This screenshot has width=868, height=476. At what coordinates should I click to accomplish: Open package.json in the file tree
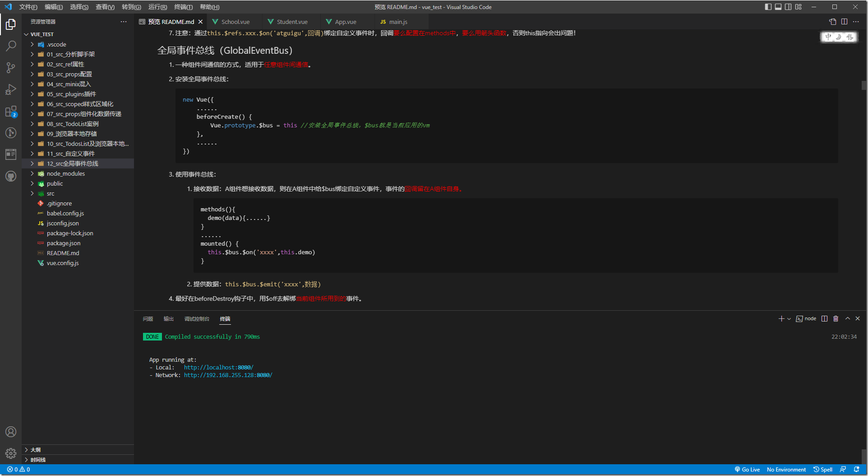coord(78,243)
